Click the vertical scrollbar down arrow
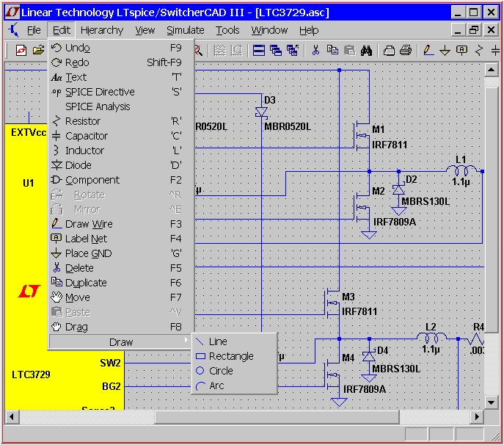Image resolution: width=504 pixels, height=445 pixels. [x=491, y=402]
